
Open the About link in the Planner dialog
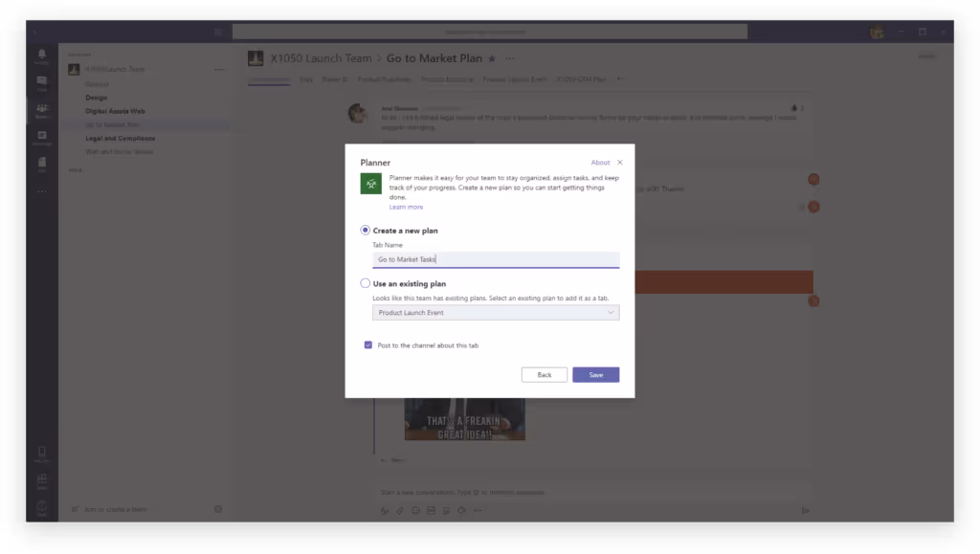pyautogui.click(x=600, y=163)
